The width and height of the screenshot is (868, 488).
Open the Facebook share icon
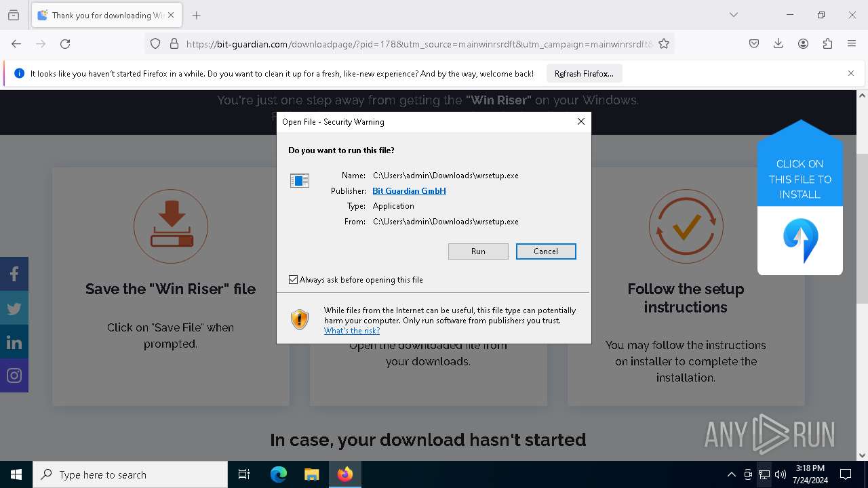tap(14, 274)
